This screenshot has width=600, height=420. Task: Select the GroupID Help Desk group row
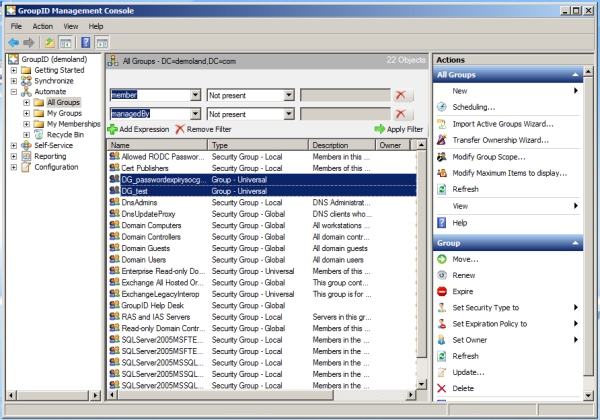(x=262, y=305)
